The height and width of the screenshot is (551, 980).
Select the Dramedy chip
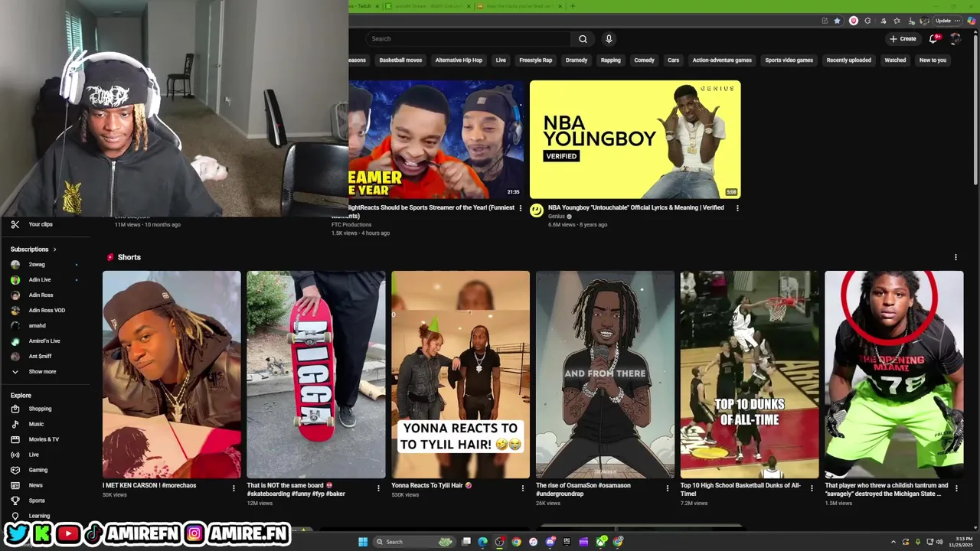click(577, 60)
